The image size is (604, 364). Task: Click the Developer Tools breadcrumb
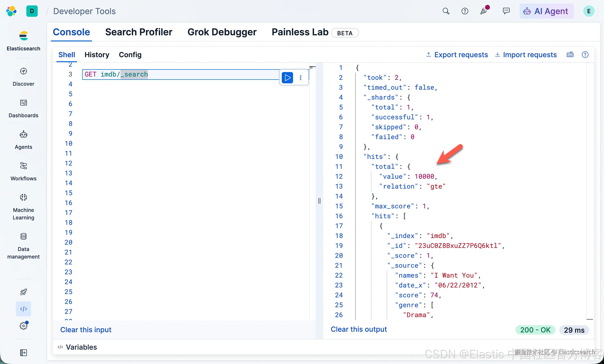tap(84, 11)
